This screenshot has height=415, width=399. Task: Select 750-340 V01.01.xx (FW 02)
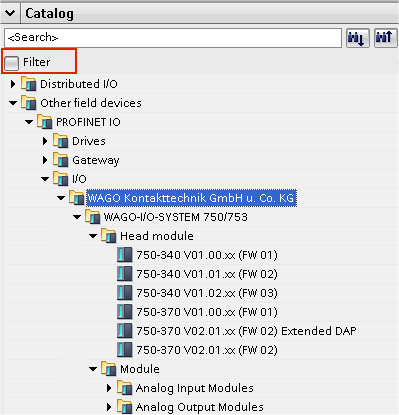pyautogui.click(x=207, y=274)
